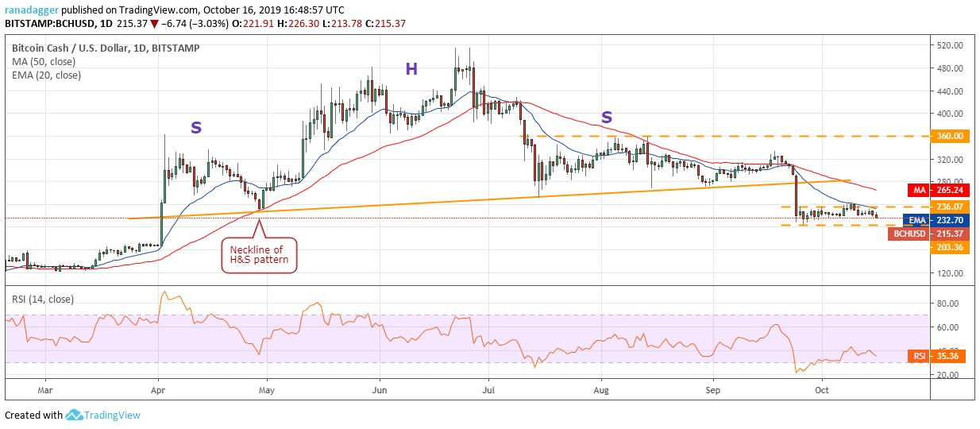Click the left shoulder "S" marker
Image resolution: width=980 pixels, height=429 pixels.
(x=195, y=126)
